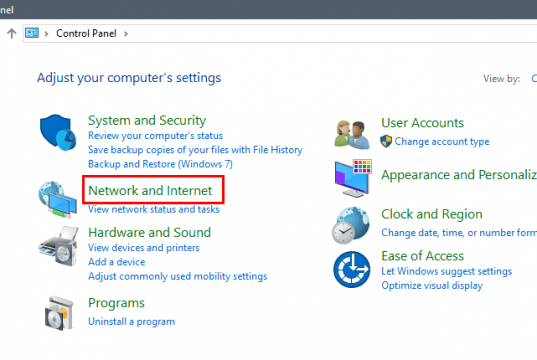The width and height of the screenshot is (537, 360).
Task: Click the User Accounts people icon
Action: pyautogui.click(x=352, y=135)
